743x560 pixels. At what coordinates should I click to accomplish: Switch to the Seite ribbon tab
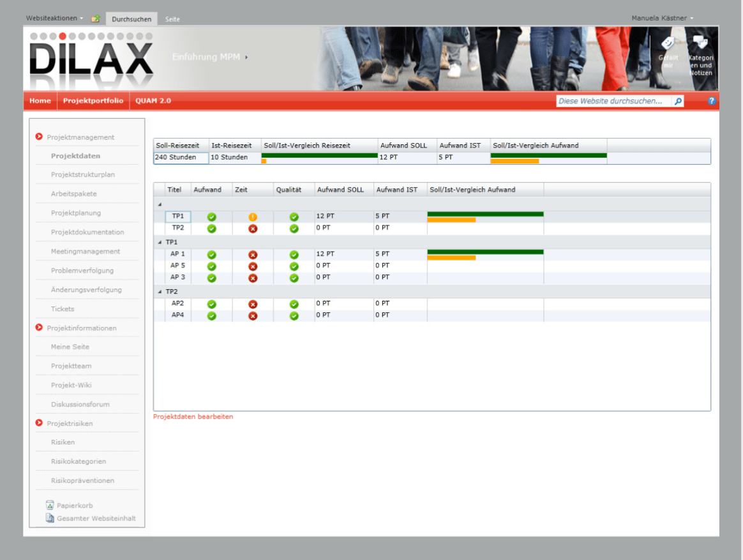coord(172,19)
